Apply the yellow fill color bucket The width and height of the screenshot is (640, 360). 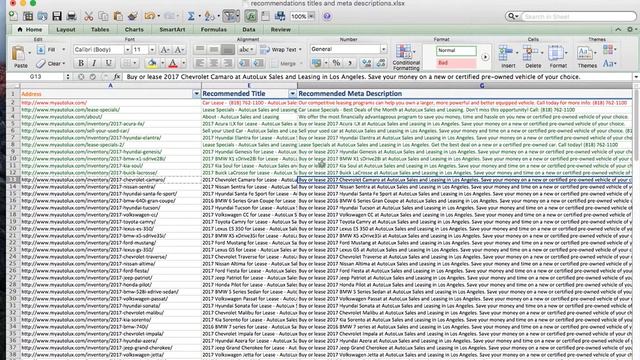(x=152, y=63)
